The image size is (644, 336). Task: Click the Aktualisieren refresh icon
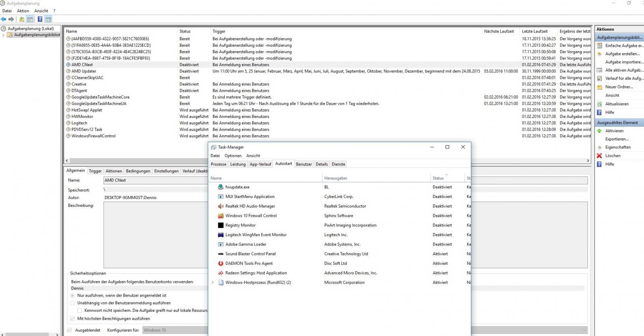point(599,104)
